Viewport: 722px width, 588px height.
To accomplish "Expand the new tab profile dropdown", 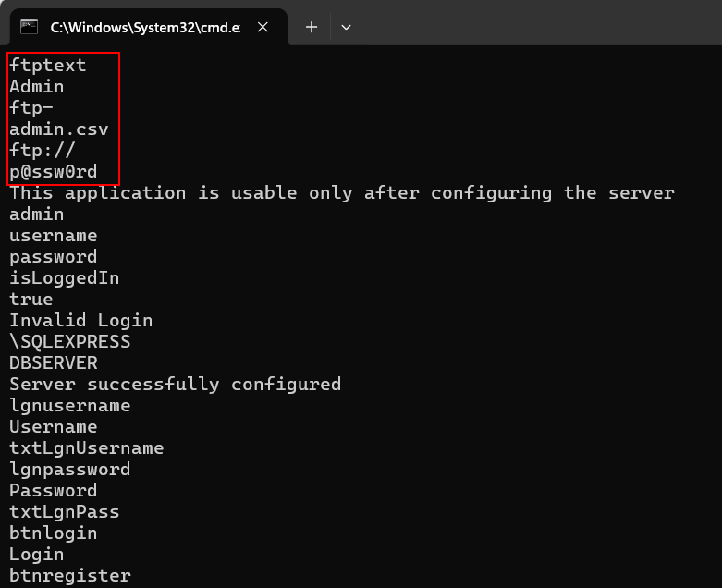I will 346,27.
